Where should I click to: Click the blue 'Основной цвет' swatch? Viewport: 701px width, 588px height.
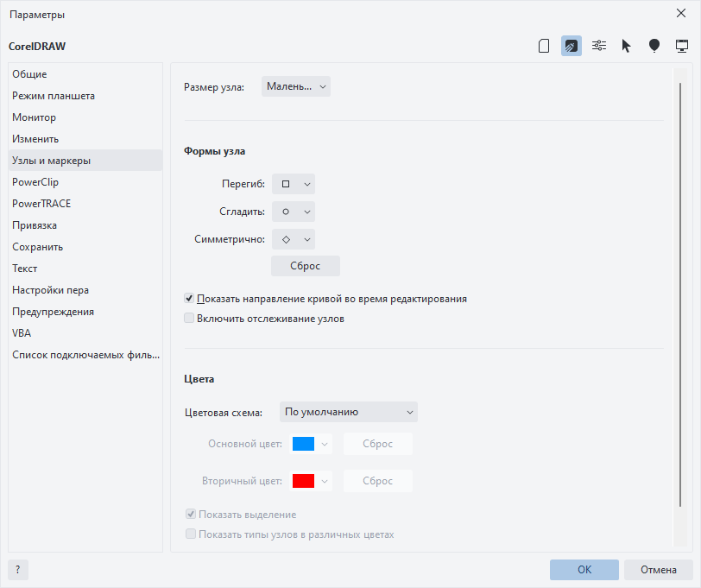(303, 444)
